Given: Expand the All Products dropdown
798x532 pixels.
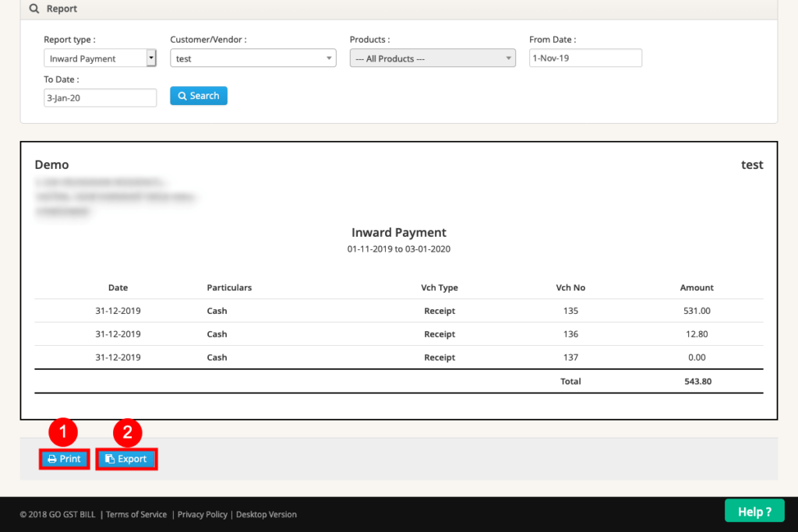Looking at the screenshot, I should [x=432, y=58].
